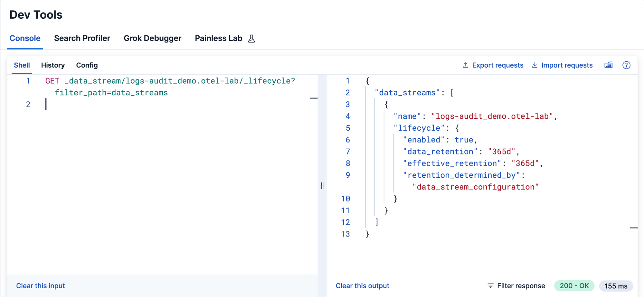This screenshot has width=644, height=297.
Task: Click the "data_stream_configuration" value
Action: click(x=476, y=187)
